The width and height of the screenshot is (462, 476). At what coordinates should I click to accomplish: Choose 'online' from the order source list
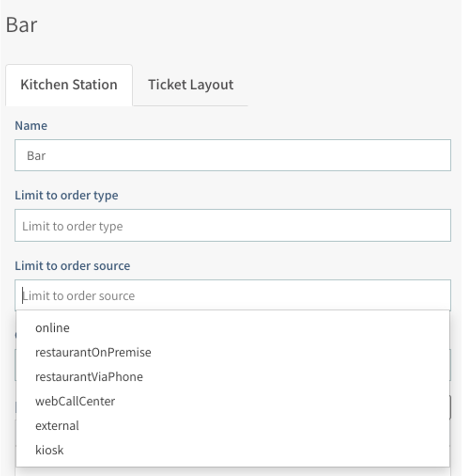coord(52,328)
